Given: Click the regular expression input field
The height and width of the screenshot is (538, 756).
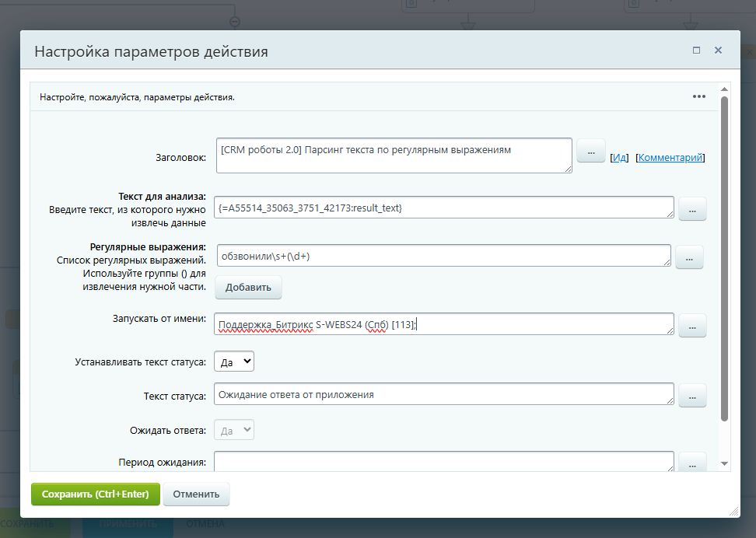Looking at the screenshot, I should pyautogui.click(x=442, y=256).
